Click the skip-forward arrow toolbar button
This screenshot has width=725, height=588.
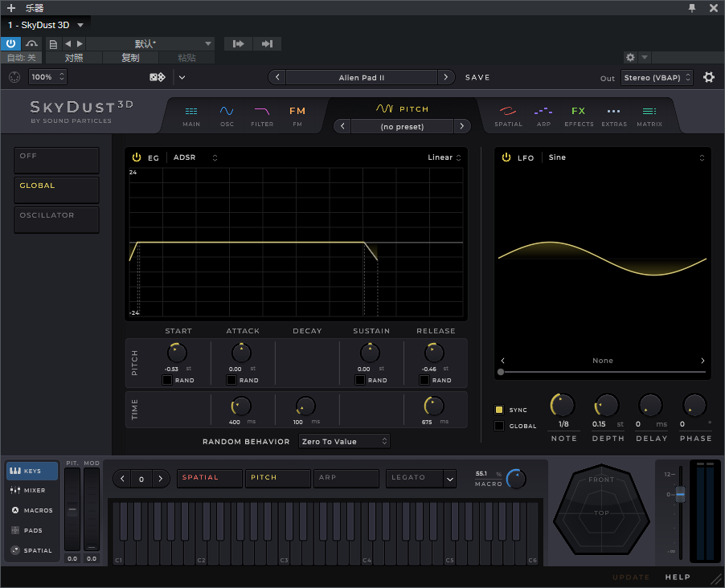click(239, 44)
